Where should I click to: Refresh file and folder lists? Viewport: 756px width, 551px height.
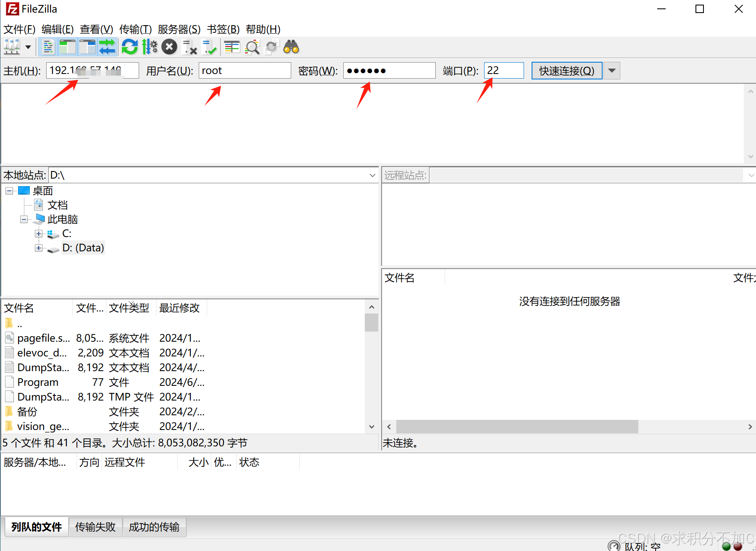(x=130, y=47)
